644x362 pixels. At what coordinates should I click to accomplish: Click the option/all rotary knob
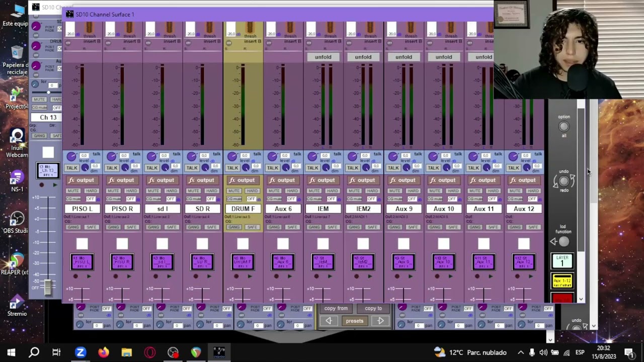(563, 127)
